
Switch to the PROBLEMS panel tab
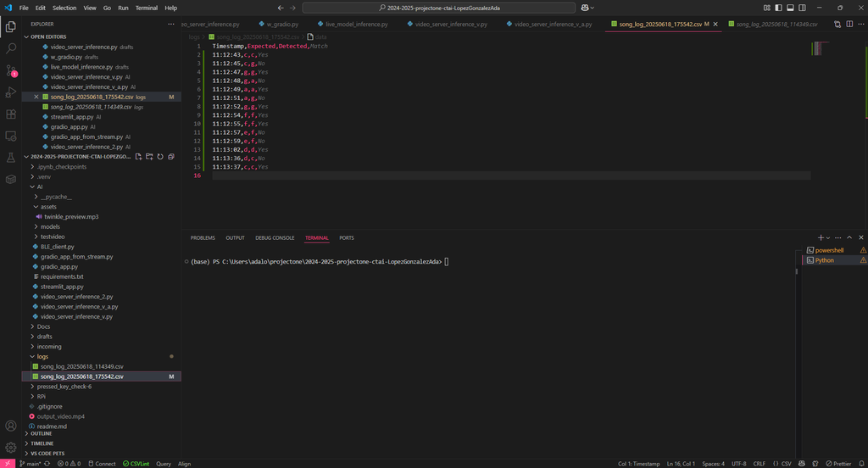point(203,238)
